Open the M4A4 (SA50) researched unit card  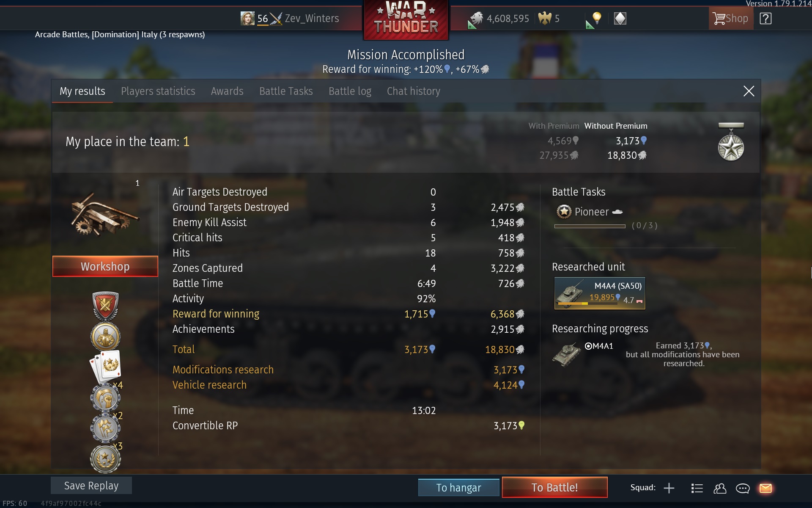click(600, 293)
